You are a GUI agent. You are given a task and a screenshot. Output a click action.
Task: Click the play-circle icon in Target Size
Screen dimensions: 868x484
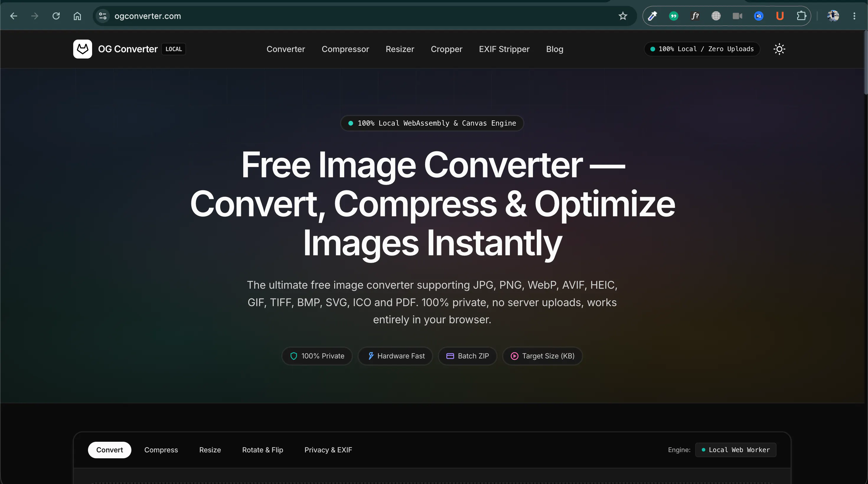pyautogui.click(x=514, y=356)
